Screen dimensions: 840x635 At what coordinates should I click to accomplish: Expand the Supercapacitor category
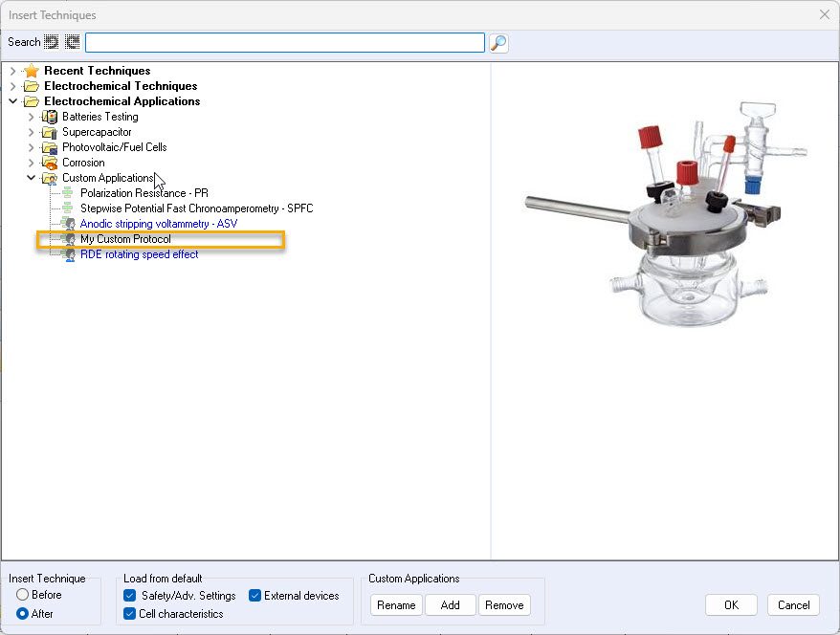coord(31,132)
